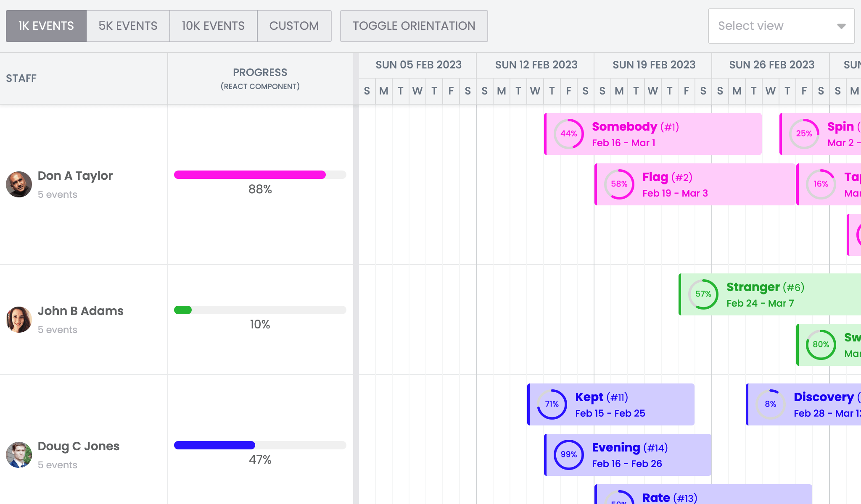Click '5 events' under John B Adams

(58, 330)
